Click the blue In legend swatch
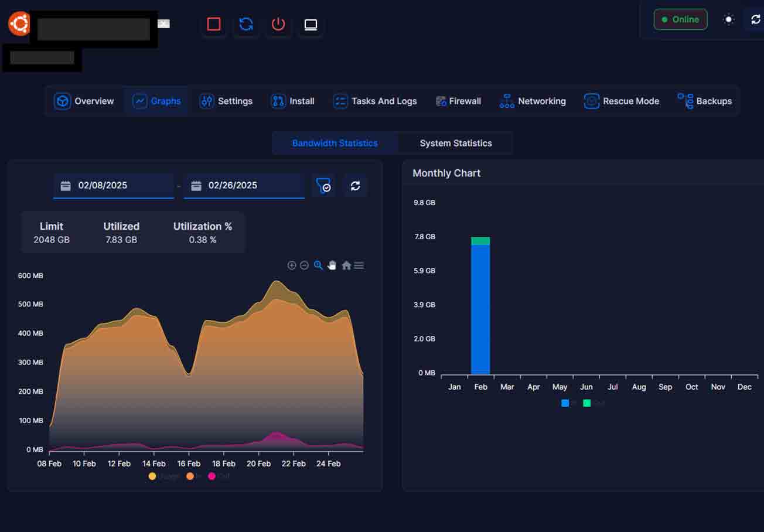The height and width of the screenshot is (532, 764). (565, 403)
